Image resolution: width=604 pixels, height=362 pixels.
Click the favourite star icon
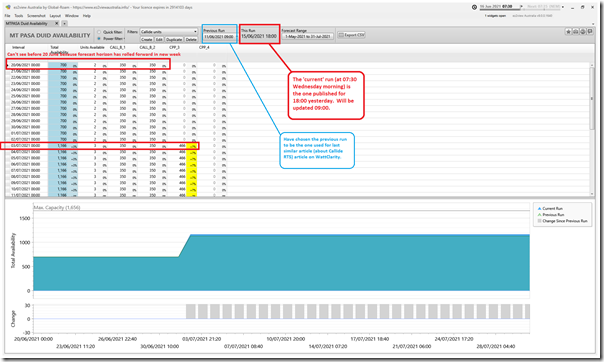click(569, 32)
